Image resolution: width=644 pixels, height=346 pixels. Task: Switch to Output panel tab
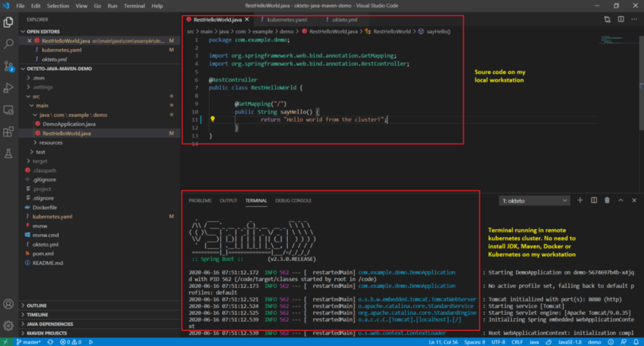(228, 200)
